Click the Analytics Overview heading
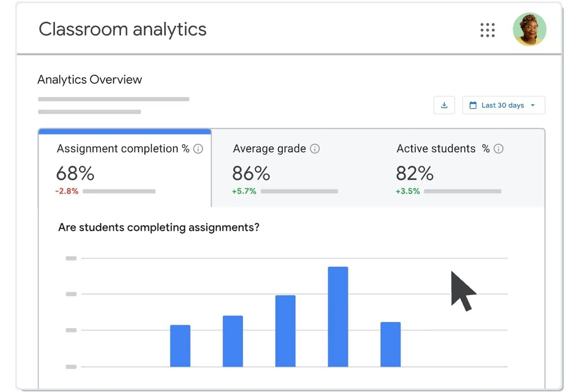The width and height of the screenshot is (579, 392). (90, 80)
